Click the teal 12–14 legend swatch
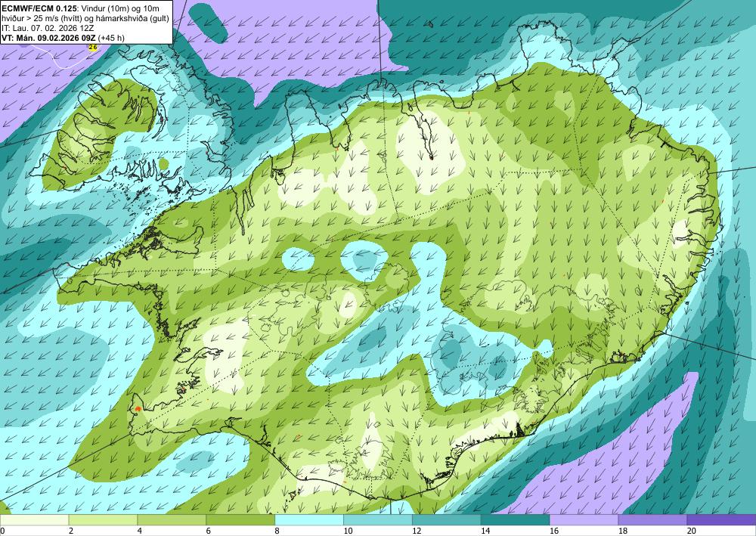 click(447, 519)
